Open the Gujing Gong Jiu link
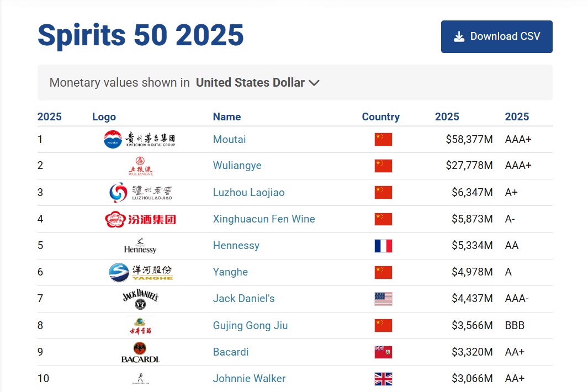Image resolution: width=588 pixels, height=392 pixels. (250, 326)
